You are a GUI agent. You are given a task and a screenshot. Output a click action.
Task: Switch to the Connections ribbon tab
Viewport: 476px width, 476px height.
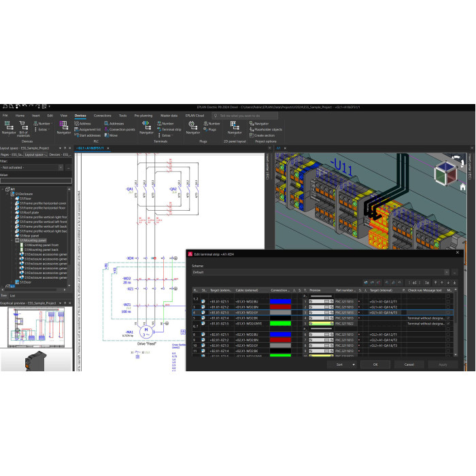102,116
